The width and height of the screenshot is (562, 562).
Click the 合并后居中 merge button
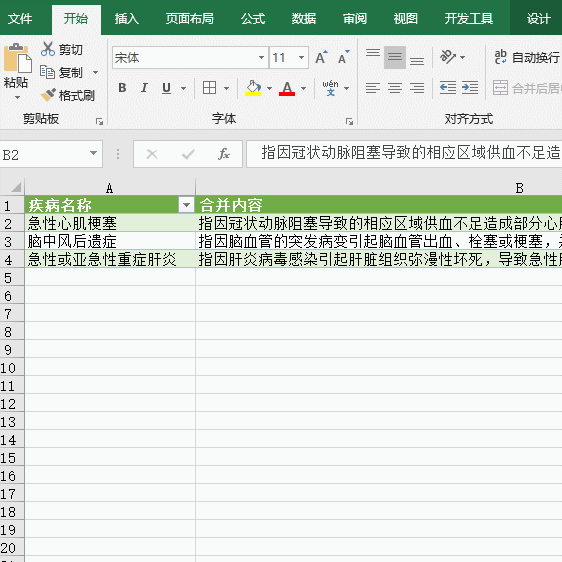pos(527,88)
